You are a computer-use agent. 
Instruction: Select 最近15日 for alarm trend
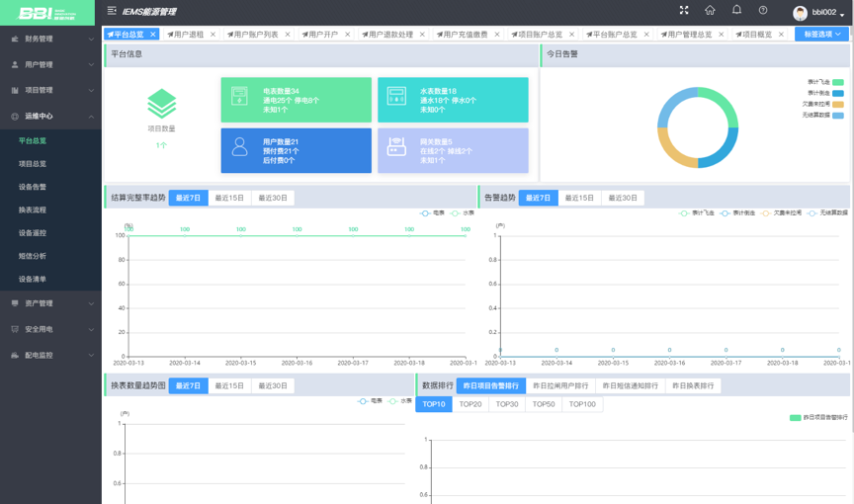(x=579, y=198)
